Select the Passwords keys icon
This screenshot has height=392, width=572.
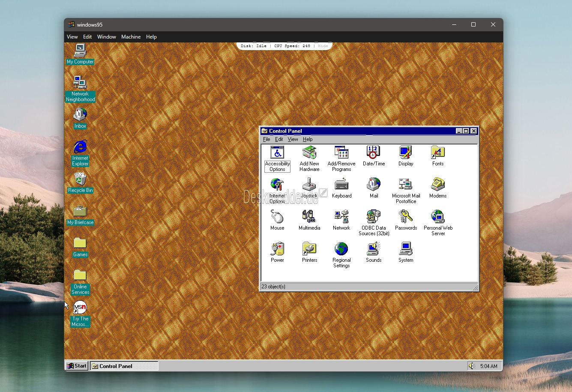[x=406, y=217]
